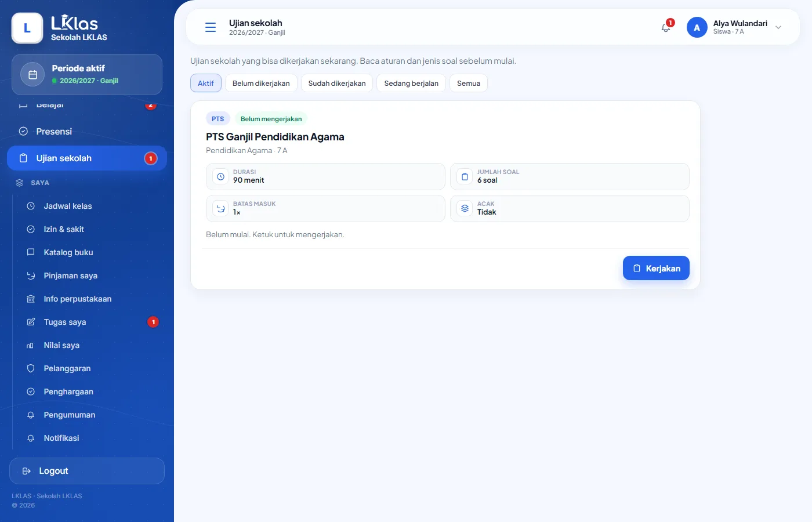The height and width of the screenshot is (522, 812).
Task: Click the Durasi 90 menit field
Action: point(325,176)
